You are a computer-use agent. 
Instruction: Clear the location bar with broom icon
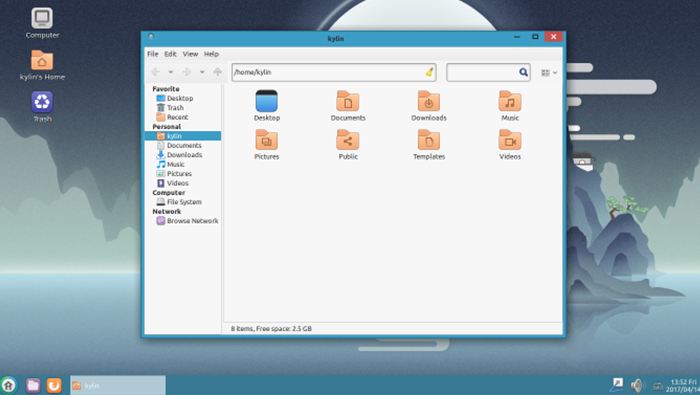point(429,72)
